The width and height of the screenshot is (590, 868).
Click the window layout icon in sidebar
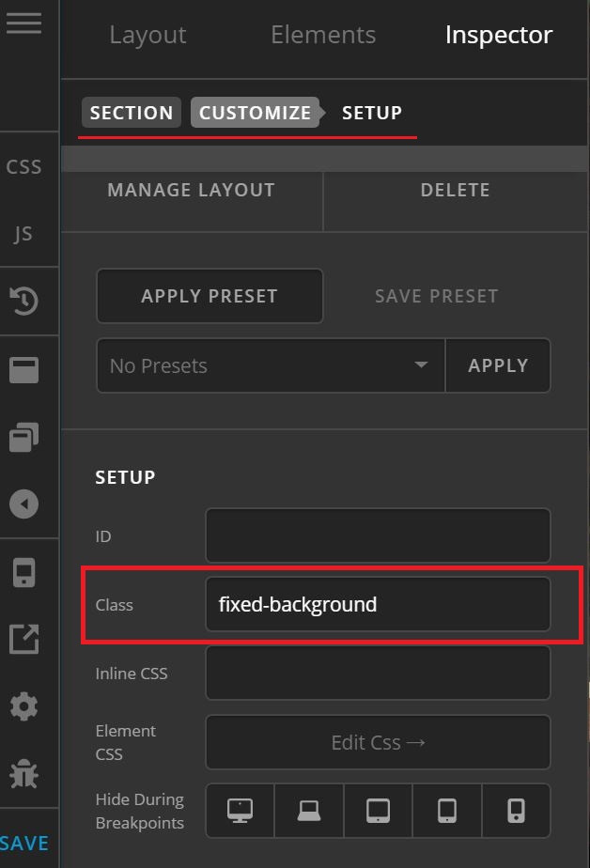coord(24,371)
